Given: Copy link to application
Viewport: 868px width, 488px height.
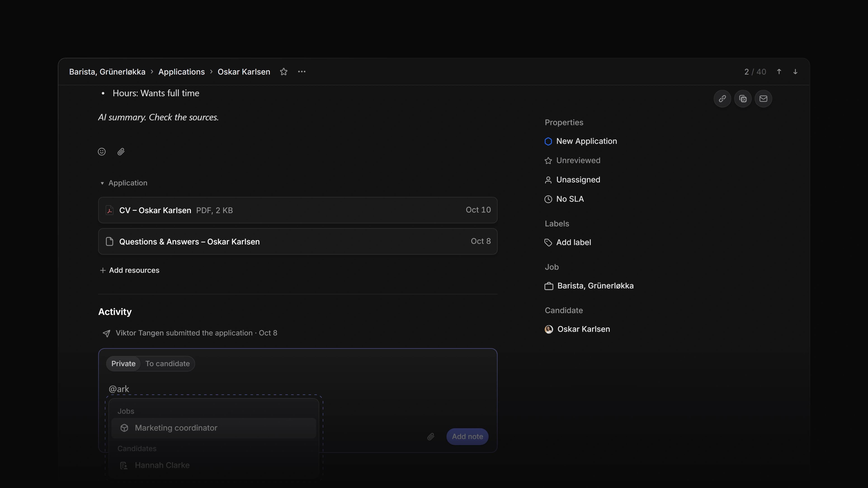Looking at the screenshot, I should point(722,99).
